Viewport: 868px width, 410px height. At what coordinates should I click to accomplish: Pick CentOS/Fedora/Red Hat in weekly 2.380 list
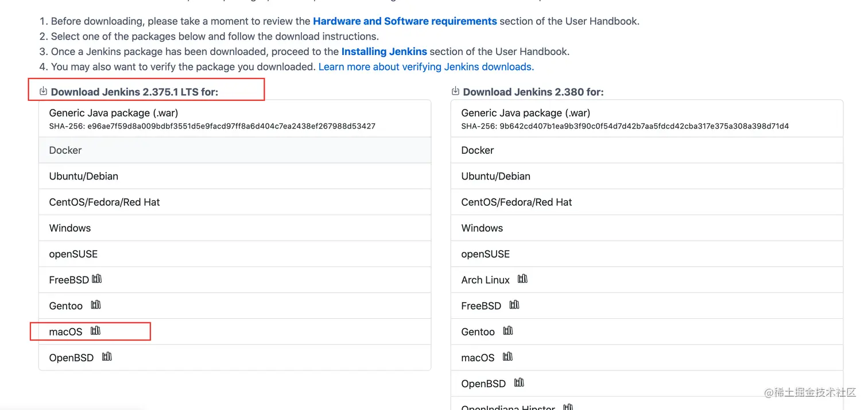click(517, 202)
